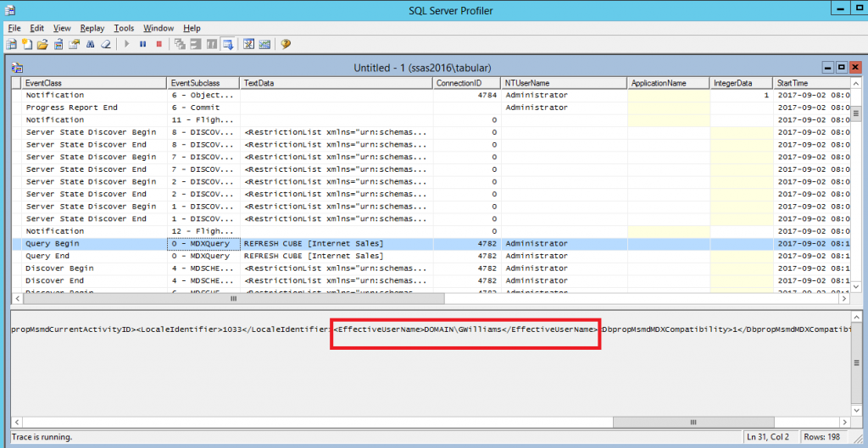Open the Replay menu
868x448 pixels.
tap(92, 28)
